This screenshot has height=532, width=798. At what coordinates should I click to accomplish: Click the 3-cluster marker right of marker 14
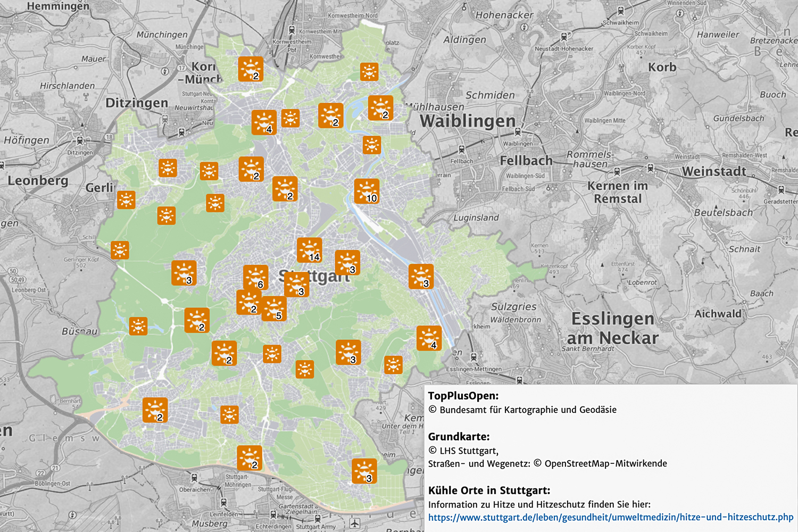(347, 263)
